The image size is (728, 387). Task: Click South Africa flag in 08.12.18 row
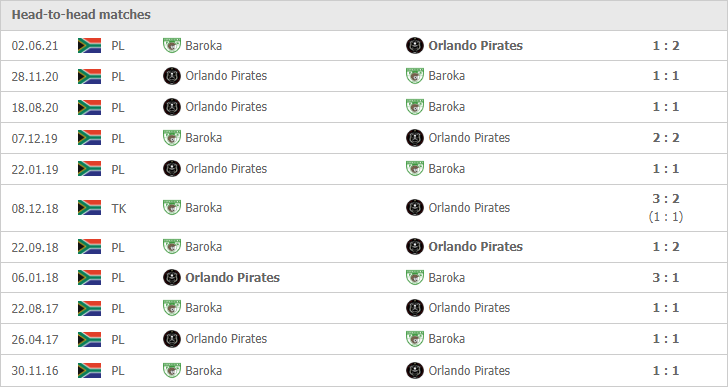(89, 208)
